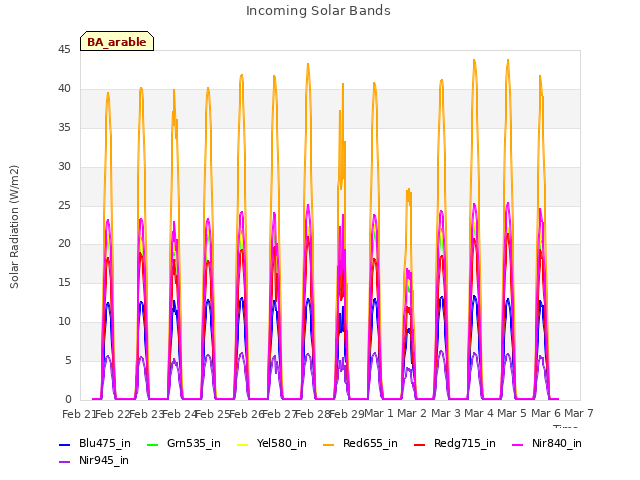This screenshot has width=640, height=480.
Task: Click the 20 y-axis tick label
Action: click(64, 244)
